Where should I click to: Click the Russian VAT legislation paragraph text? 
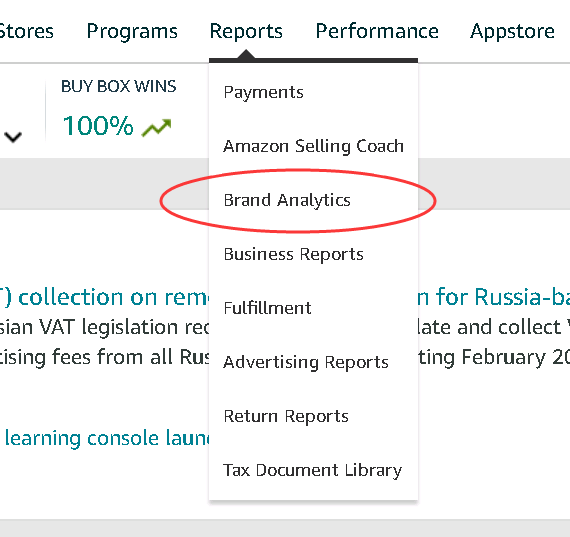pyautogui.click(x=104, y=342)
